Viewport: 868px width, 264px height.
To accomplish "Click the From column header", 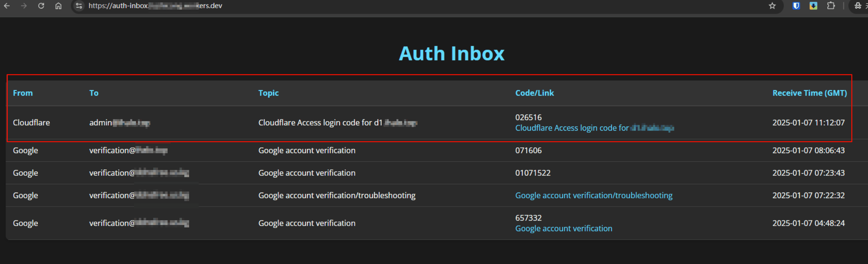I will [23, 93].
